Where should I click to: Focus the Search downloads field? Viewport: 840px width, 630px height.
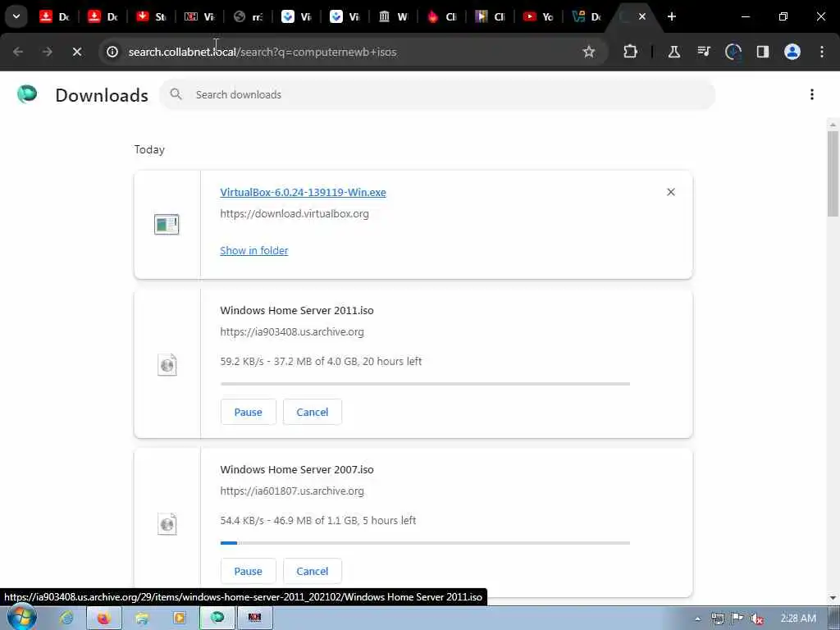(437, 95)
